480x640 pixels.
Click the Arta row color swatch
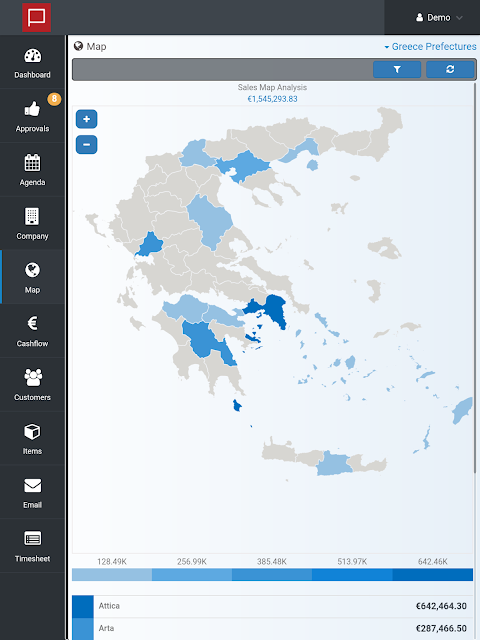pos(83,629)
